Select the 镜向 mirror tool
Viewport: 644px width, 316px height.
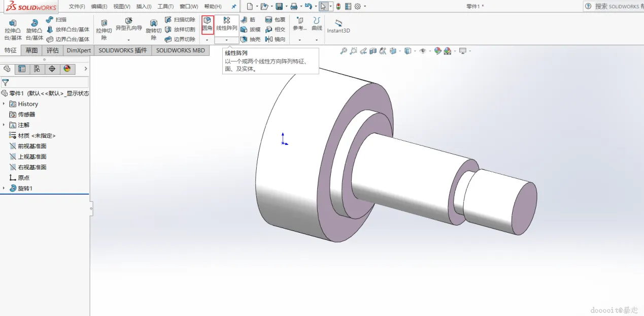pos(275,39)
